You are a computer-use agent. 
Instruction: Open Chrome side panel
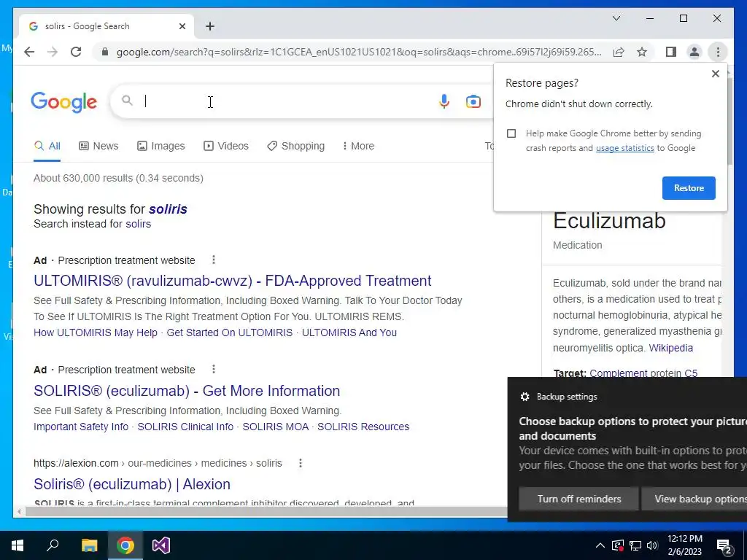point(671,52)
